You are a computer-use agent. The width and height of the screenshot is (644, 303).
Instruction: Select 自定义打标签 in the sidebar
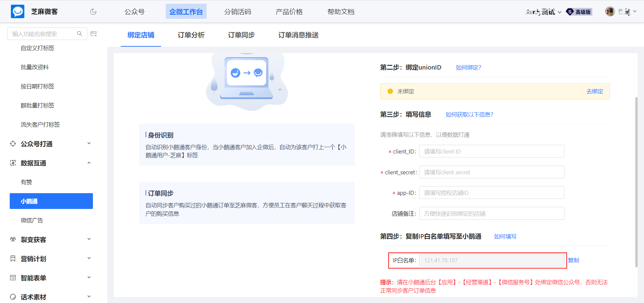[38, 48]
